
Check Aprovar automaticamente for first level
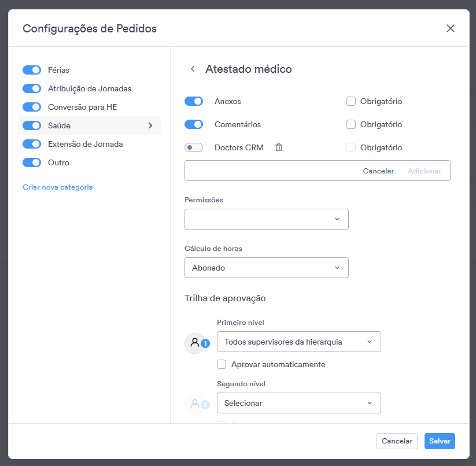[x=222, y=364]
